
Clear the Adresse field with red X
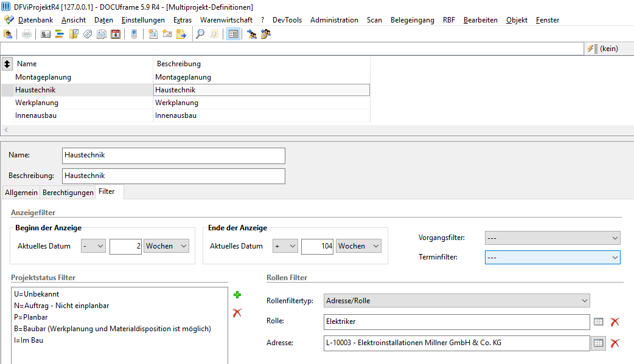tap(615, 343)
